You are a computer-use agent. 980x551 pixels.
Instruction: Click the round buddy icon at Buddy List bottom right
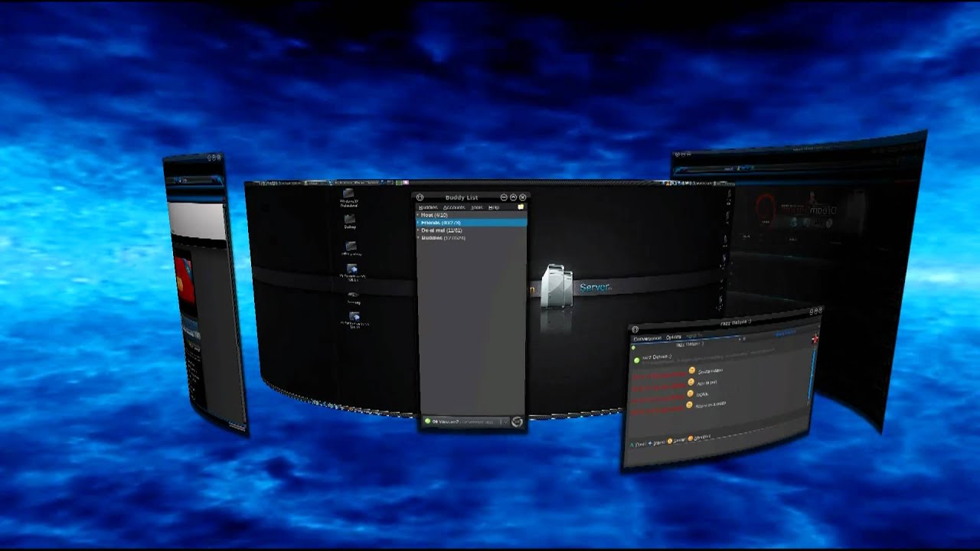[x=517, y=421]
